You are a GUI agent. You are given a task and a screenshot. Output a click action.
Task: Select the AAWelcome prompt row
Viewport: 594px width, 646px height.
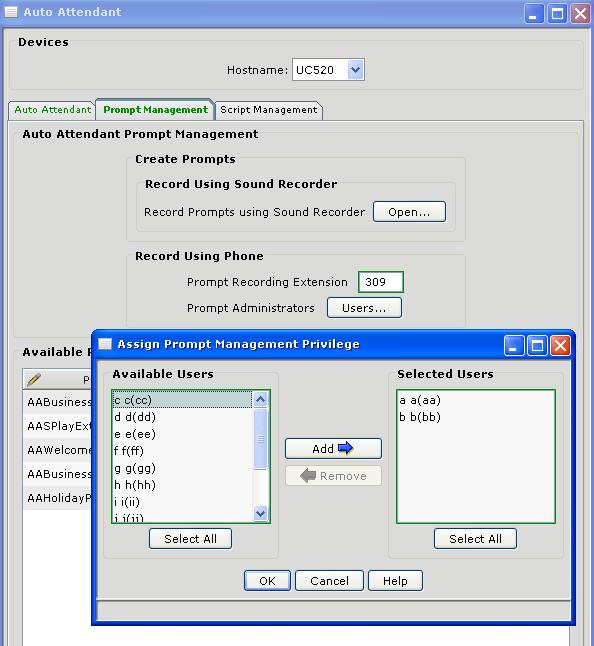pyautogui.click(x=57, y=450)
